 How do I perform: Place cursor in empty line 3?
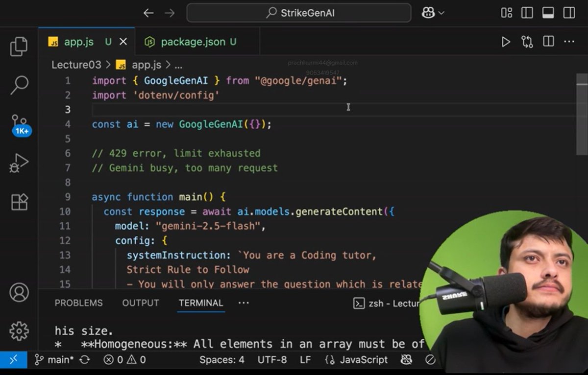(333, 110)
